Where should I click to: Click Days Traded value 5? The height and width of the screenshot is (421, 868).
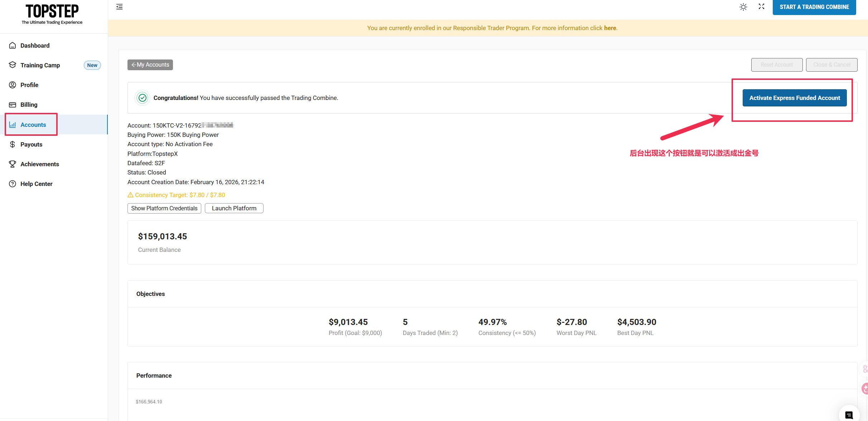click(x=405, y=322)
